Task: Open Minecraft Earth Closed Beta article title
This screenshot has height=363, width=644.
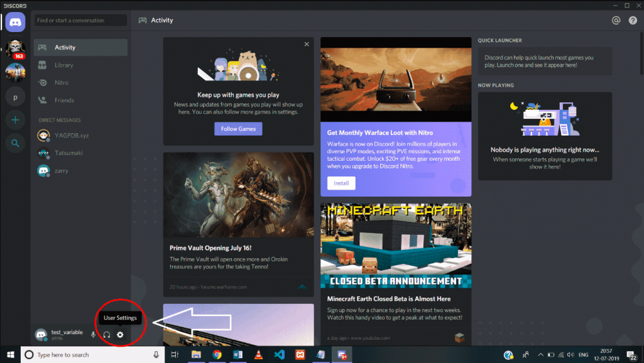Action: (x=388, y=299)
